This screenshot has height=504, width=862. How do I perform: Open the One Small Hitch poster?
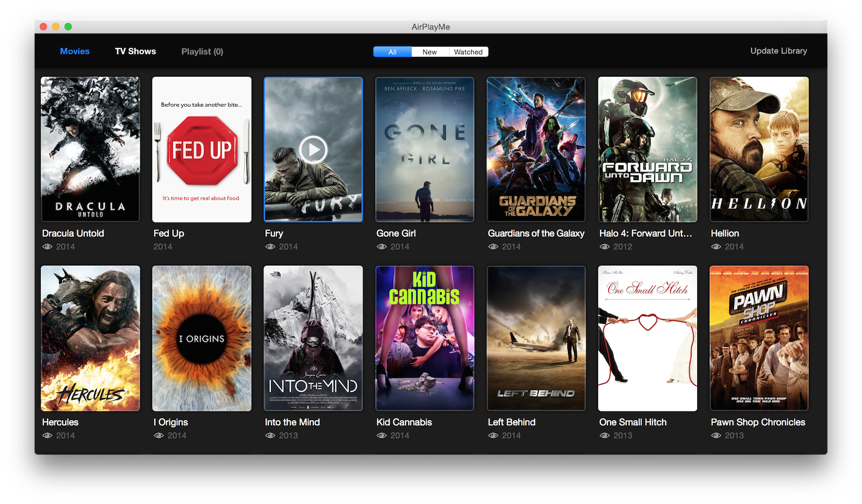[x=648, y=338]
